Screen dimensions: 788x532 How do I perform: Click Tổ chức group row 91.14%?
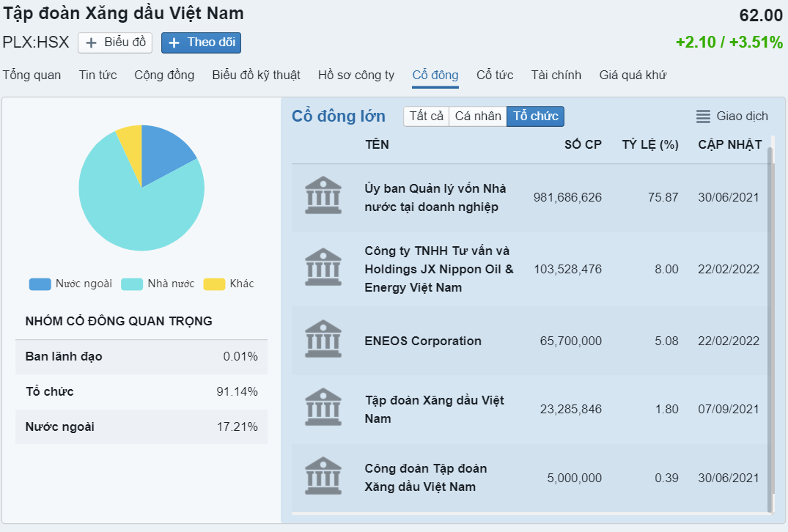(x=141, y=392)
